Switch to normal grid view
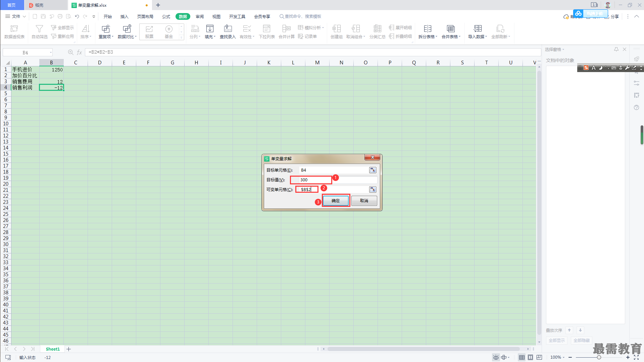 [522, 357]
